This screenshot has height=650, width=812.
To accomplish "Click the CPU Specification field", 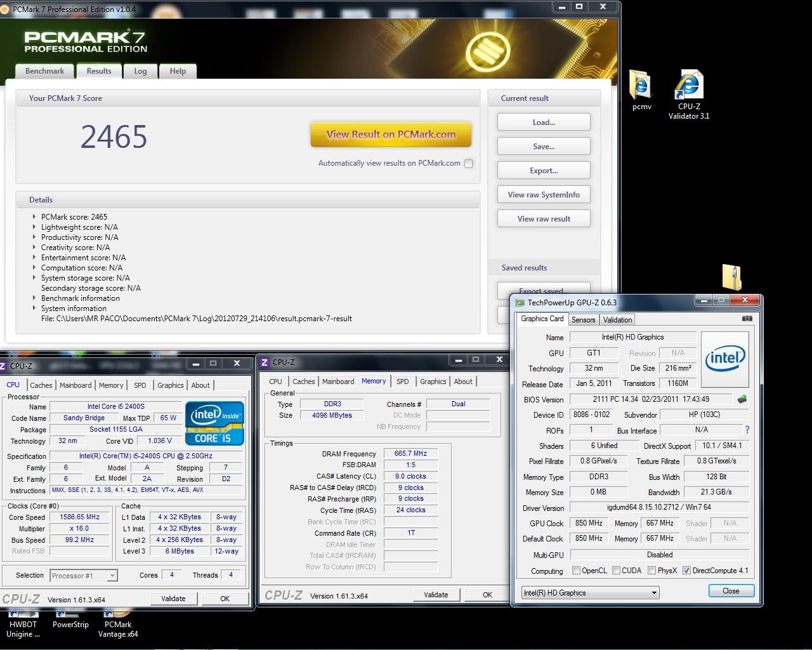I will pos(146,456).
